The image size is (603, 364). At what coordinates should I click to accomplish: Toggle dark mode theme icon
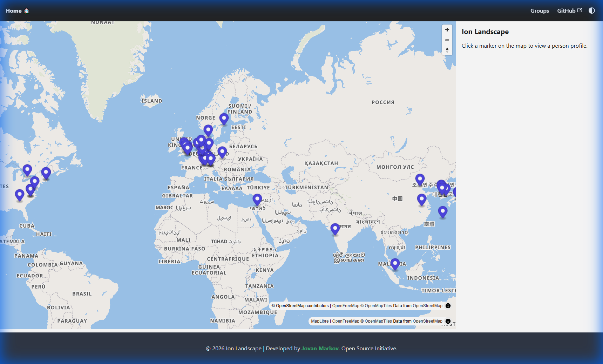click(x=591, y=11)
